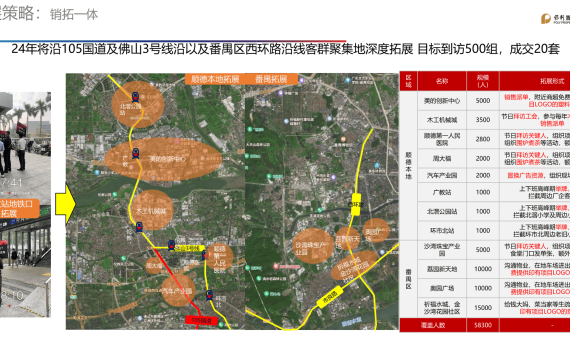Click the 顺德第一人民医院 table cell
This screenshot has height=360, width=570.
(442, 139)
